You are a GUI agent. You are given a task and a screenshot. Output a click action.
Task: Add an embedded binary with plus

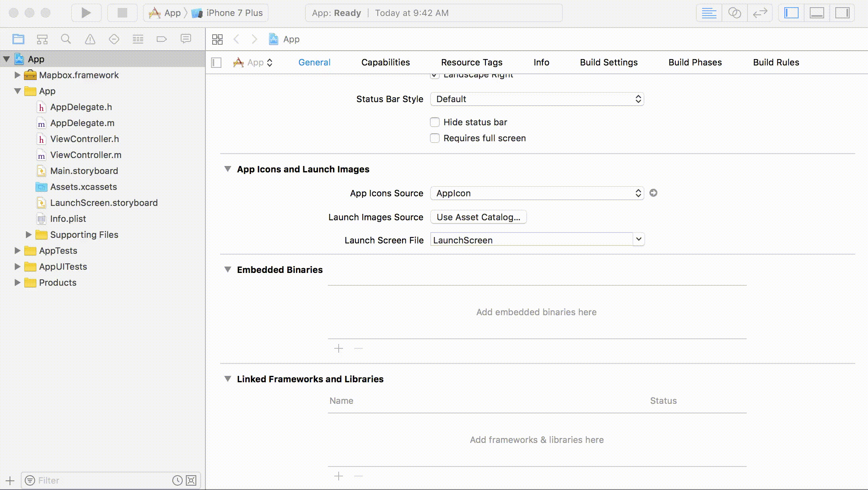click(339, 348)
